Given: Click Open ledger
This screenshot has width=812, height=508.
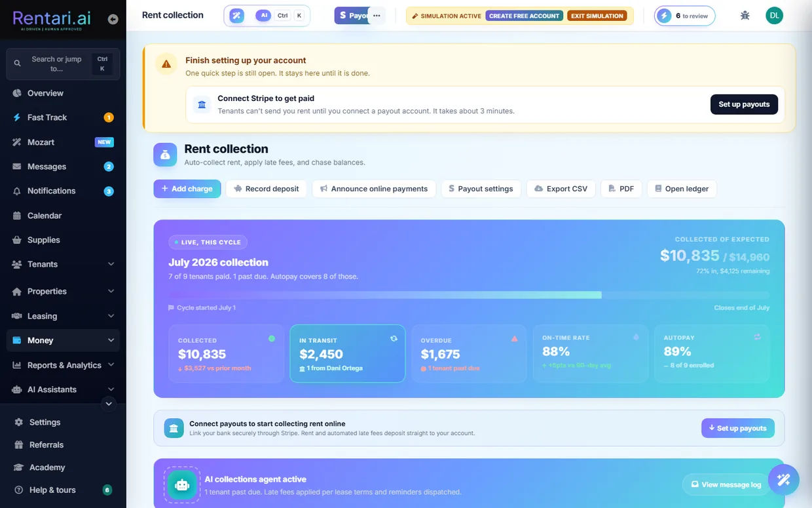Looking at the screenshot, I should click(682, 189).
